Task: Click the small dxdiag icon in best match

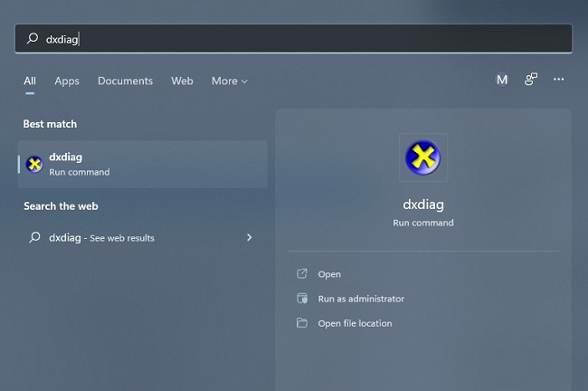Action: (x=34, y=165)
